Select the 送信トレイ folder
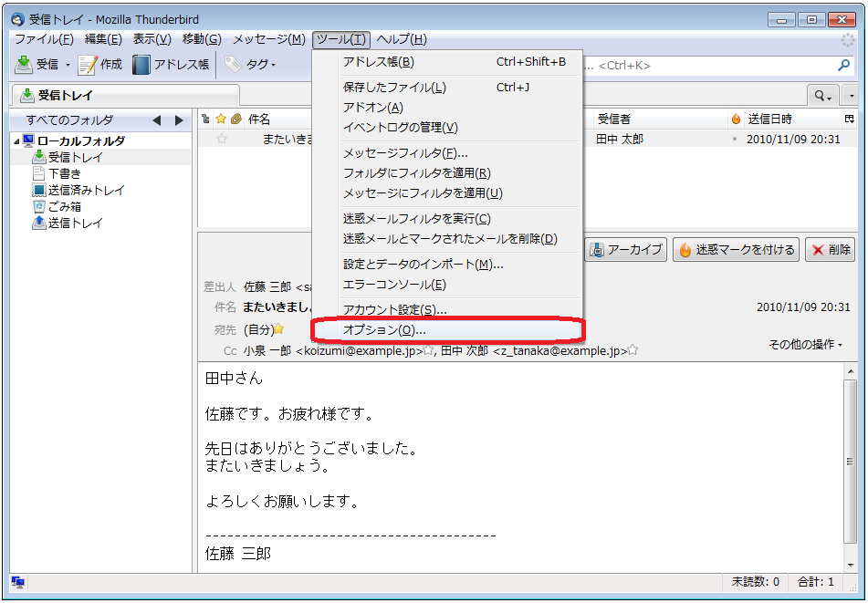Viewport: 868px width, 603px height. (x=75, y=224)
